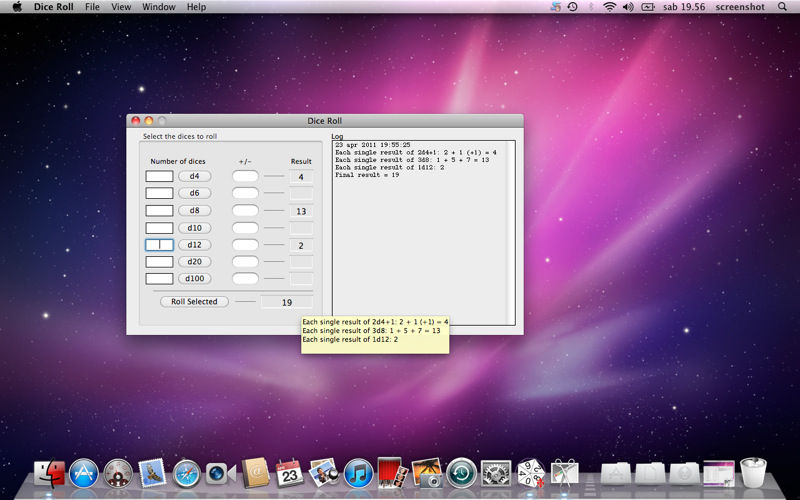Focus the number of dices field for d10
Image resolution: width=800 pixels, height=500 pixels.
point(159,228)
